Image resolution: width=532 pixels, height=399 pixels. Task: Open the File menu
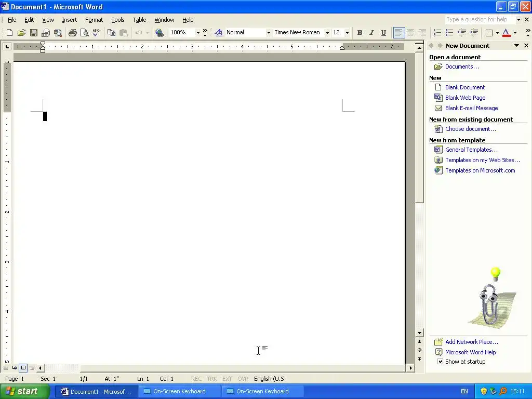click(12, 20)
